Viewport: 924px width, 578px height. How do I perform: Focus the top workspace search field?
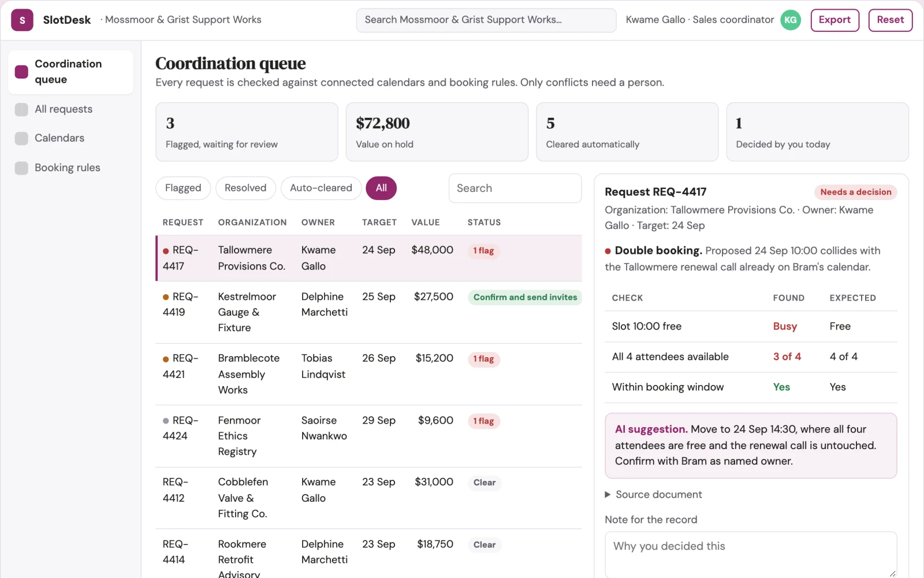coord(486,20)
